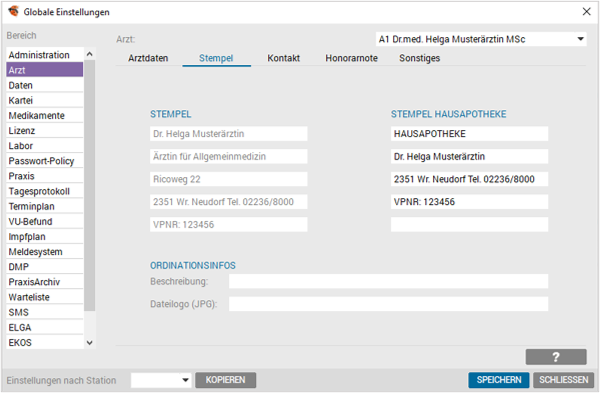This screenshot has height=393, width=600.
Task: Click the Bereich list scrollbar thumb
Action: [x=90, y=185]
